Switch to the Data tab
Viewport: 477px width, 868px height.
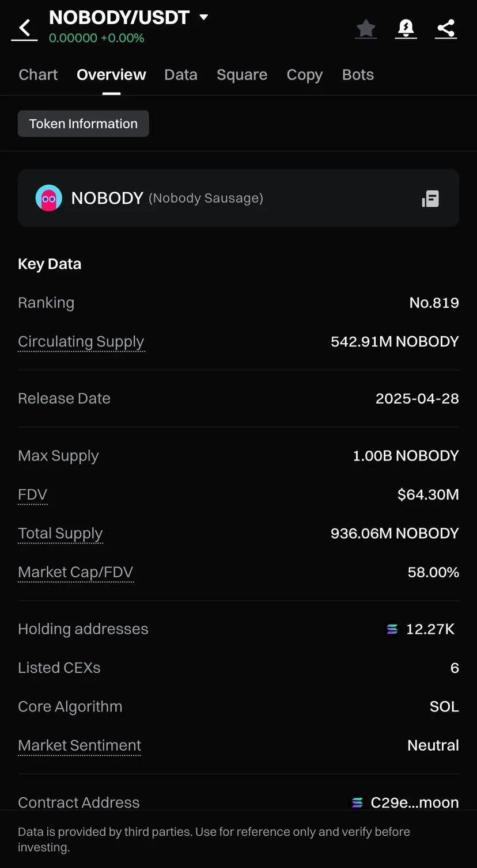coord(181,75)
